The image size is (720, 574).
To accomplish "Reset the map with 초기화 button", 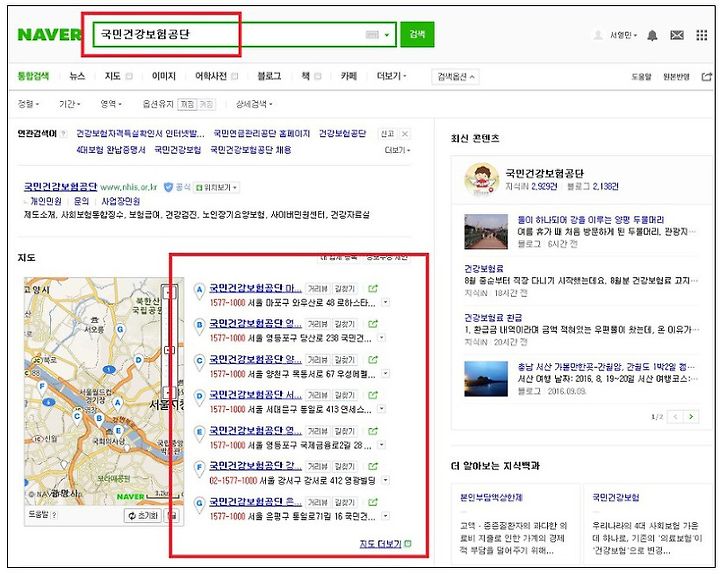I will [x=143, y=516].
